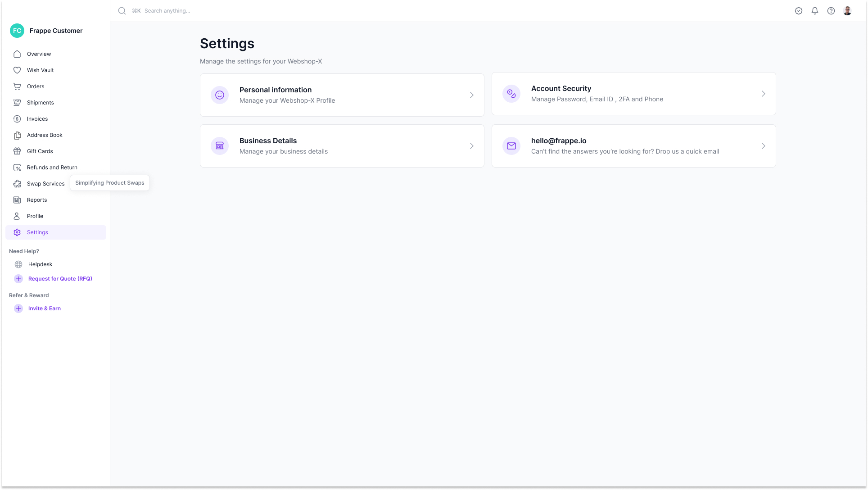Image resolution: width=868 pixels, height=490 pixels.
Task: Open the hello@frappe.io email chevron
Action: click(x=764, y=146)
